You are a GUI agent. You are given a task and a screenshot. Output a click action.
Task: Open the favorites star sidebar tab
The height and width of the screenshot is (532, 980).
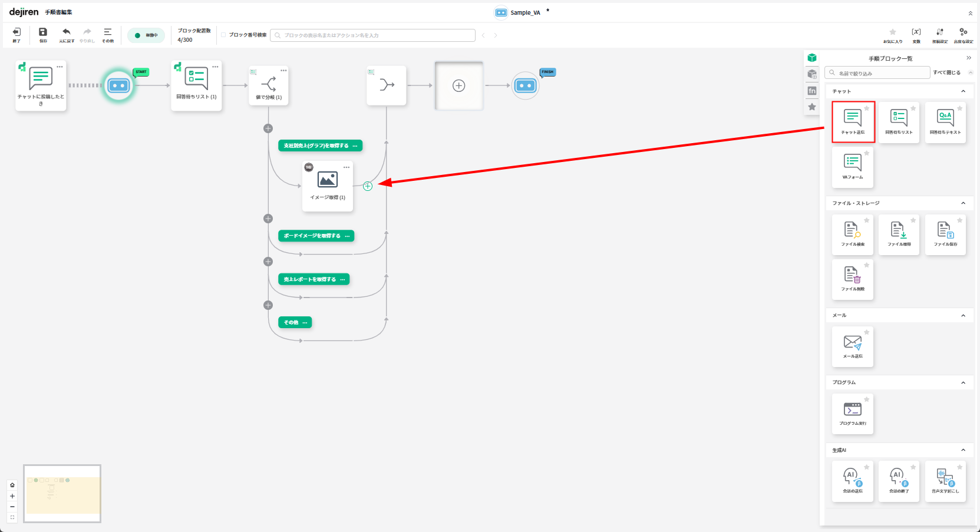[x=812, y=107]
